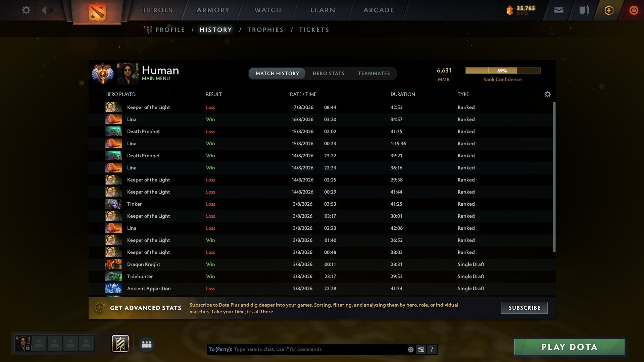Screen dimensions: 644x362
Task: Switch to the TROPHIES tab
Action: (265, 30)
